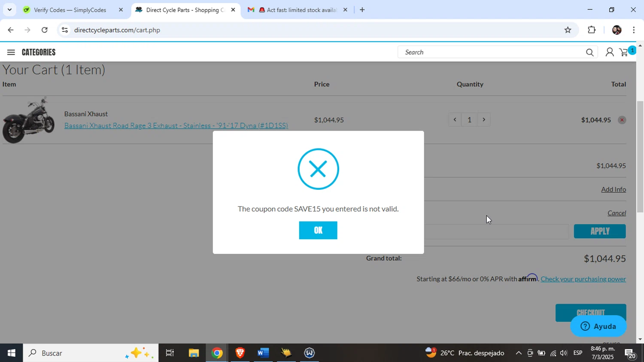Image resolution: width=644 pixels, height=362 pixels.
Task: Open the Chrome three-dot menu
Action: click(x=634, y=30)
